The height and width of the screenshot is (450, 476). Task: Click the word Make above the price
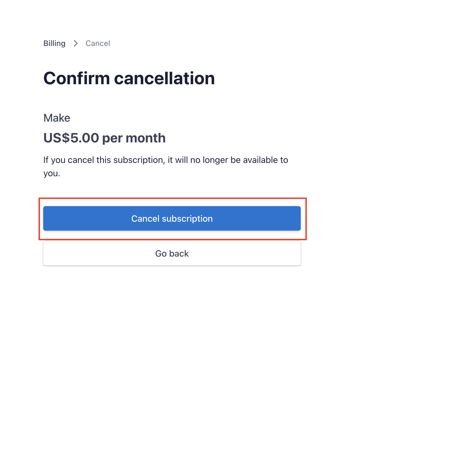point(57,118)
